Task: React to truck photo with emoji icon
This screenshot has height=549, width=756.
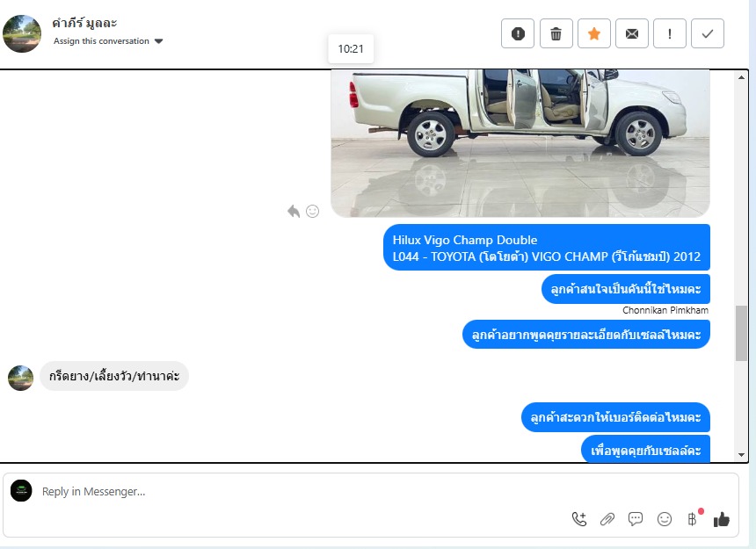Action: [x=312, y=211]
